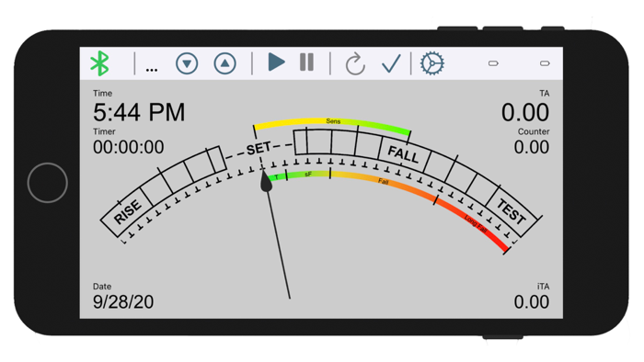644x362 pixels.
Task: Tap the Counter label
Action: tap(534, 131)
